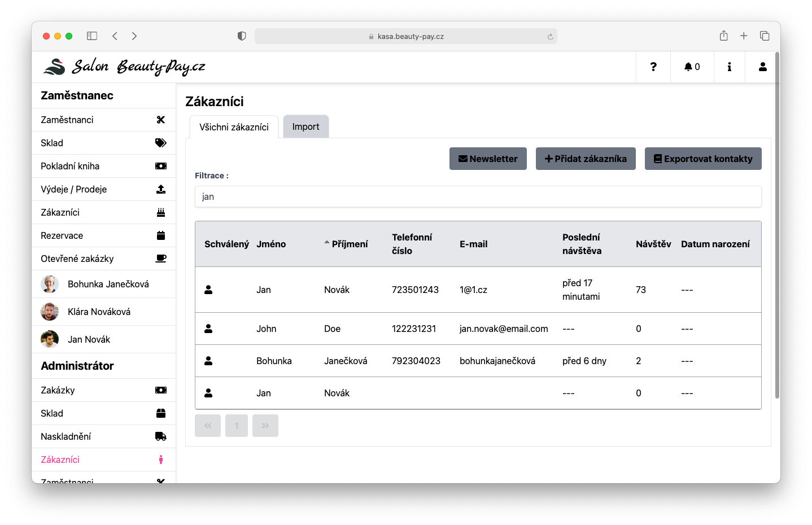Toggle Safari sidebar button
Image resolution: width=812 pixels, height=525 pixels.
pos(92,36)
